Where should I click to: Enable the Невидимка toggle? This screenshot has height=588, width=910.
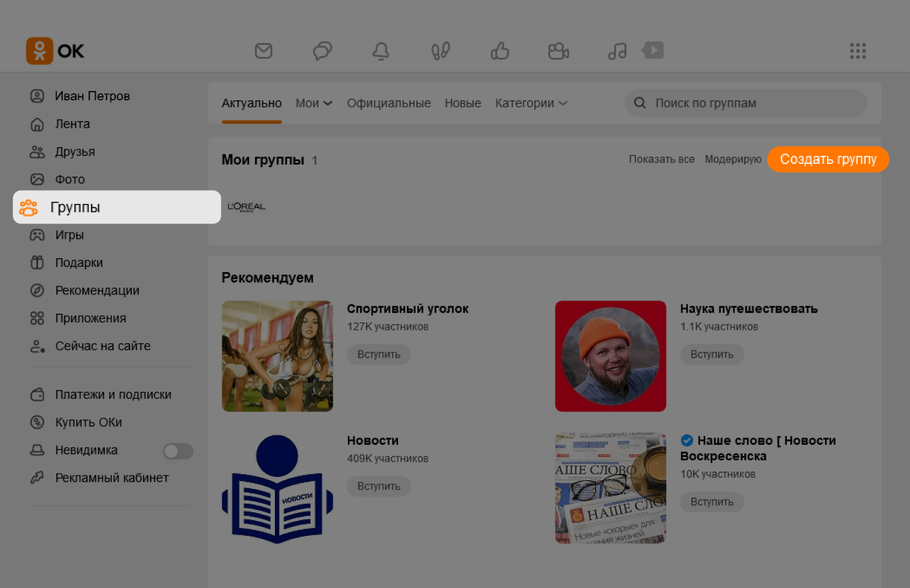(177, 451)
